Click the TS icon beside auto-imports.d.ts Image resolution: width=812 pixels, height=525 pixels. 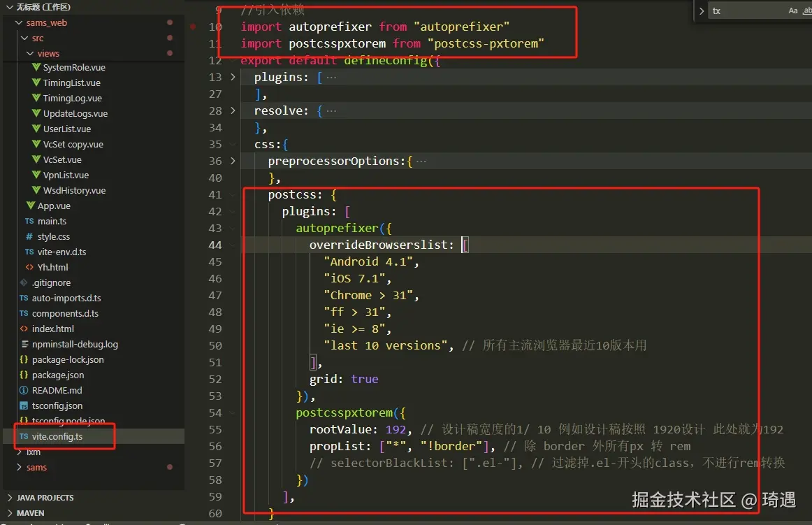[24, 298]
